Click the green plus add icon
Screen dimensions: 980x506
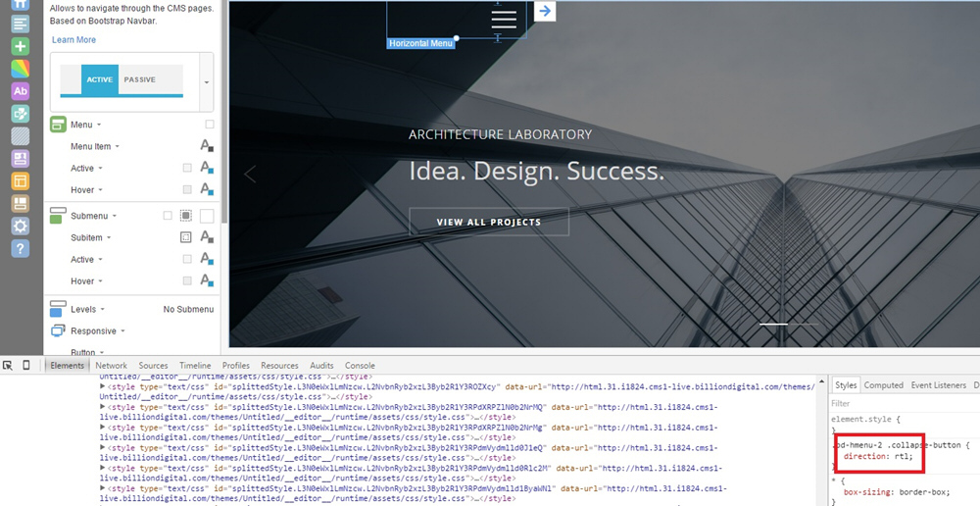pyautogui.click(x=20, y=46)
